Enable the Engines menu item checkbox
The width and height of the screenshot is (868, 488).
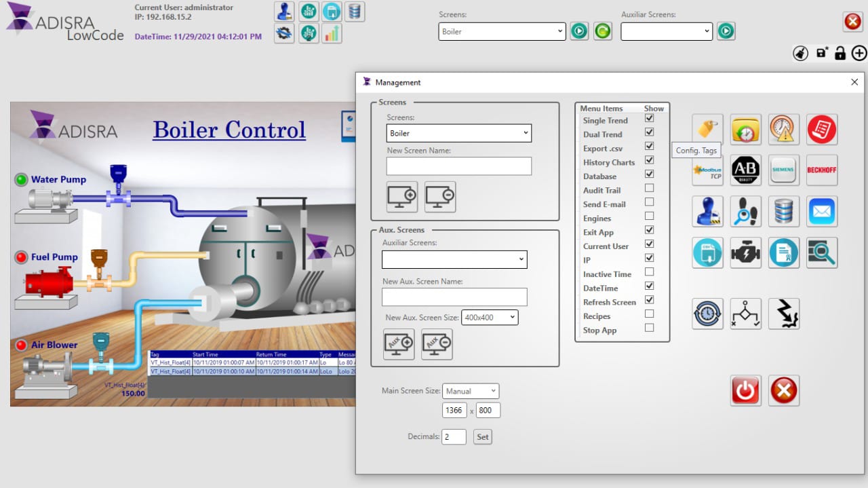tap(649, 216)
